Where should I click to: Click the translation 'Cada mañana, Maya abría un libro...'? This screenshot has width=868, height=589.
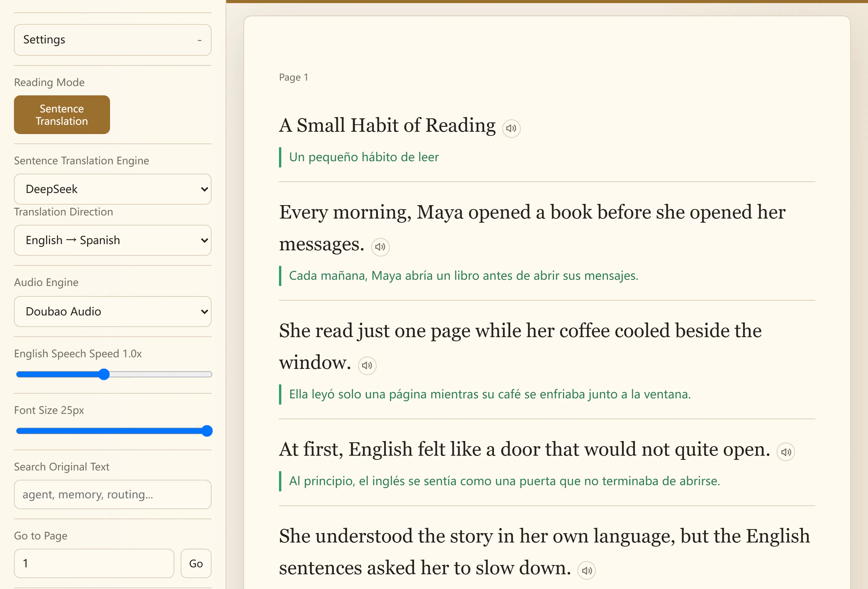[x=463, y=276]
